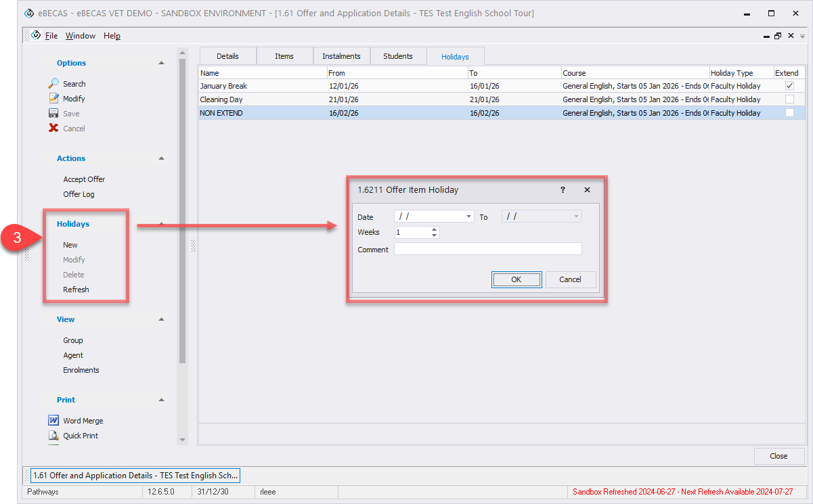The width and height of the screenshot is (813, 504).
Task: Click the dialog help question mark
Action: pos(563,190)
